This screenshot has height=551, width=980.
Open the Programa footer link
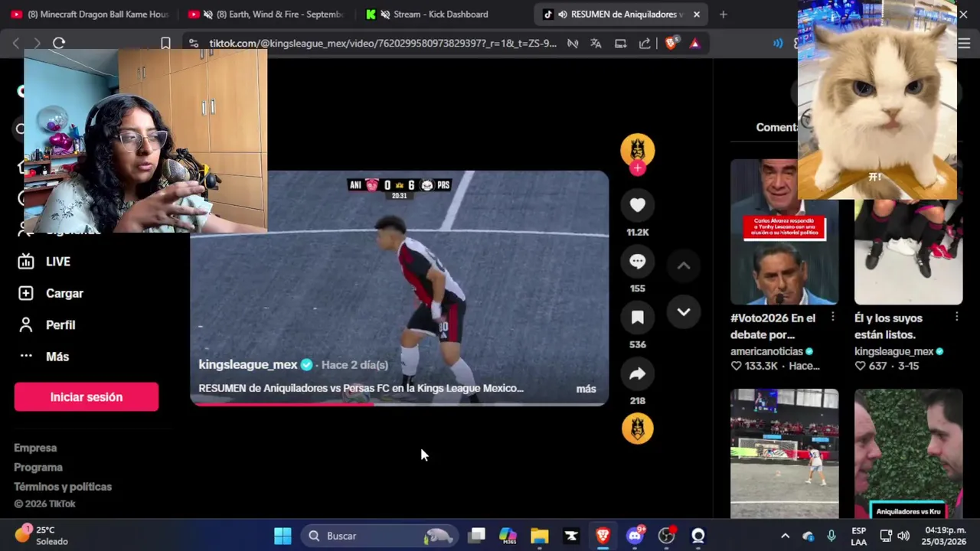[38, 467]
